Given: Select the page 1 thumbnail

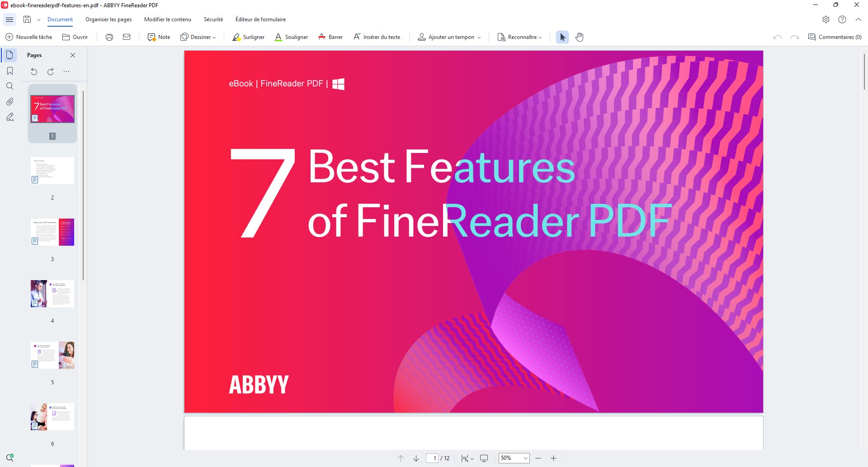Looking at the screenshot, I should click(x=52, y=109).
